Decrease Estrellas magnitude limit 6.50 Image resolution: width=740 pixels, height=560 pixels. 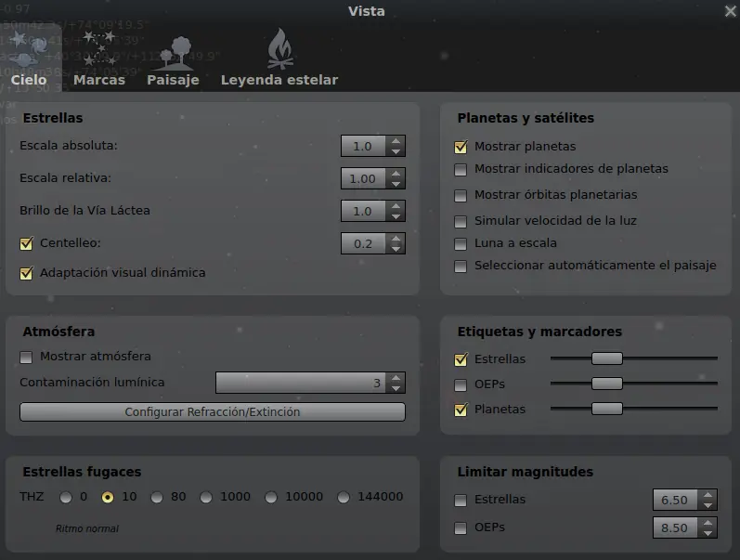[x=708, y=505]
